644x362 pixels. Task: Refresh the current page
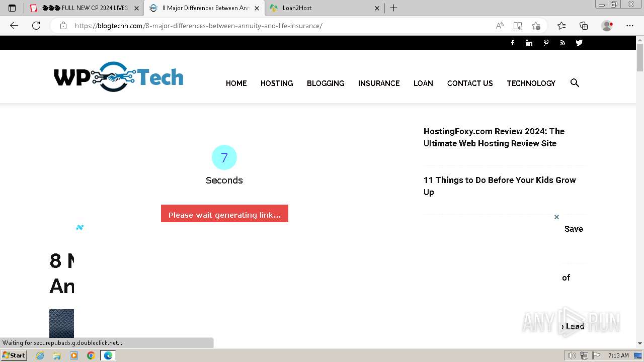click(36, 26)
